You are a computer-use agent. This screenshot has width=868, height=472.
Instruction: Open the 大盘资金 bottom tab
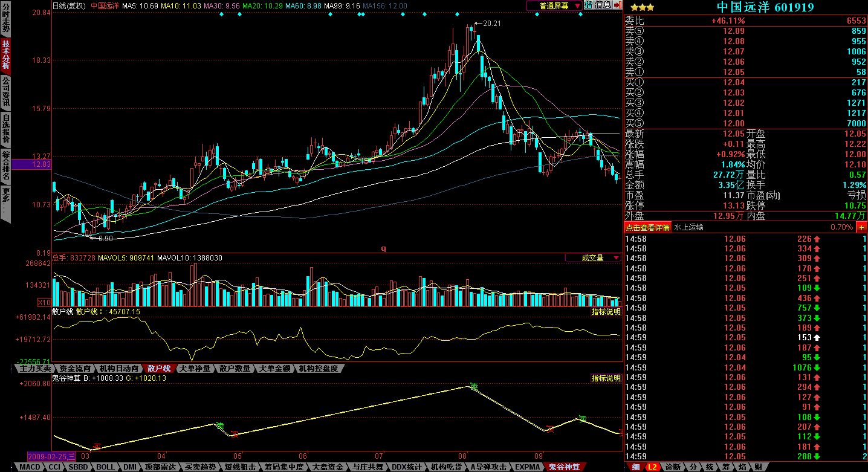coord(328,467)
